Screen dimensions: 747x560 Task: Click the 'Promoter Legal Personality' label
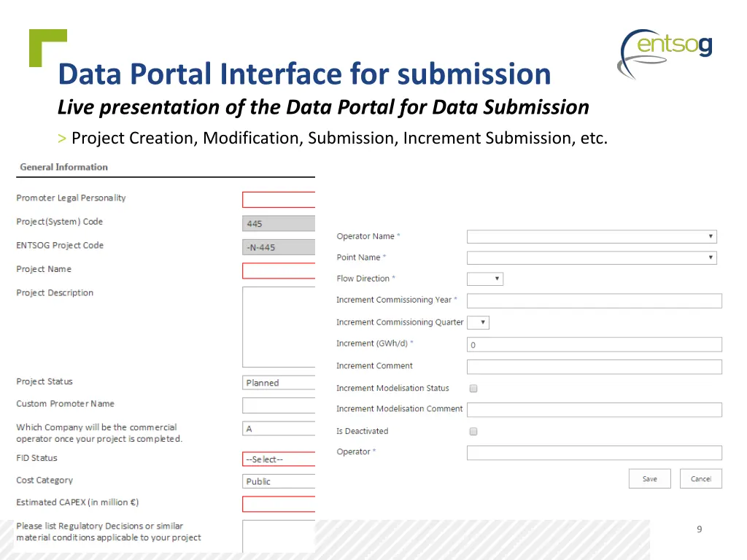(71, 198)
